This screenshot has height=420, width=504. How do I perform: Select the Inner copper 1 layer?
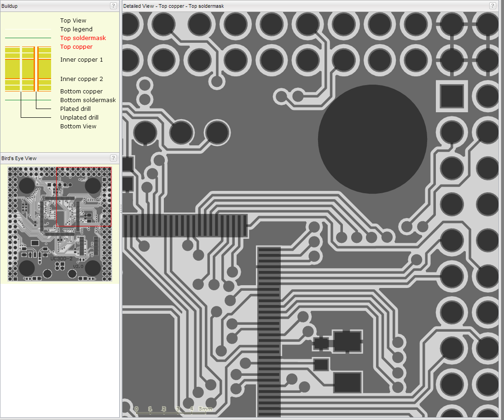coord(81,60)
